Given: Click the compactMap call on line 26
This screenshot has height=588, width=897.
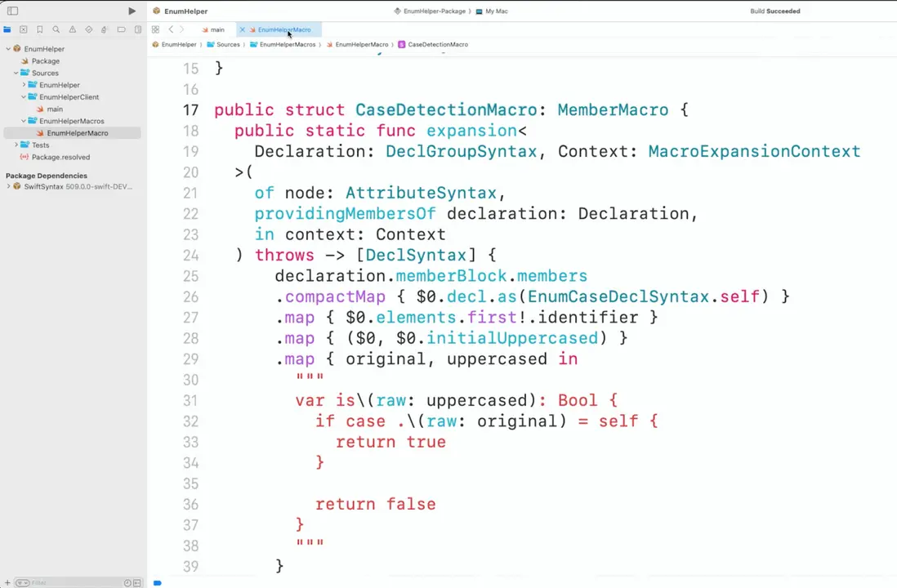Looking at the screenshot, I should tap(335, 297).
